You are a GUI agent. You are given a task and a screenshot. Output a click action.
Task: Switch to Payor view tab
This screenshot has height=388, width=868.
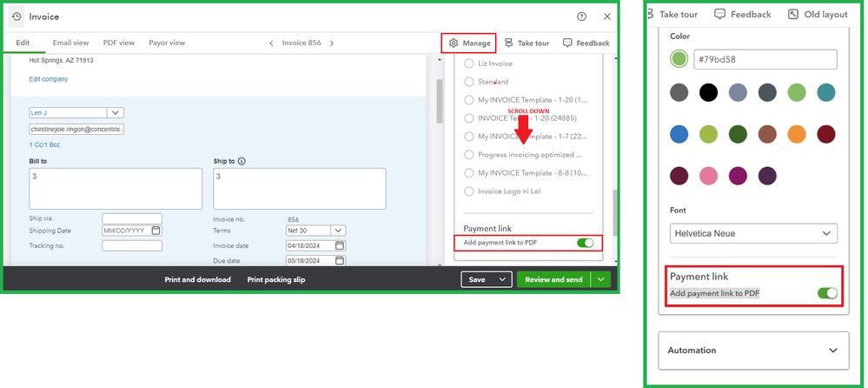(167, 43)
